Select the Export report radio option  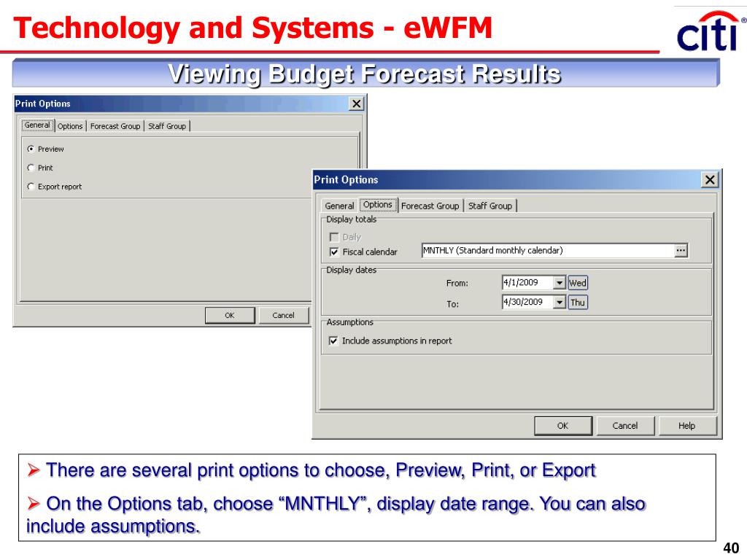pos(31,187)
